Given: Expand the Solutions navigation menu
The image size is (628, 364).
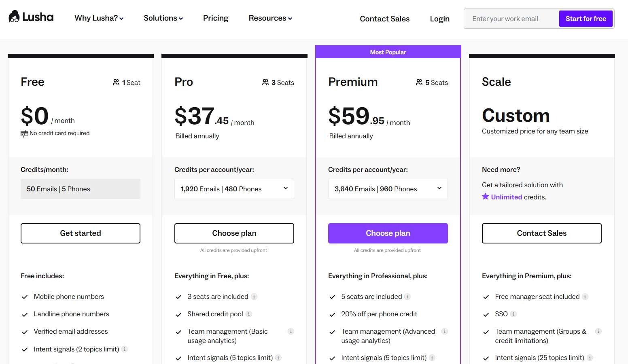Looking at the screenshot, I should pyautogui.click(x=163, y=18).
